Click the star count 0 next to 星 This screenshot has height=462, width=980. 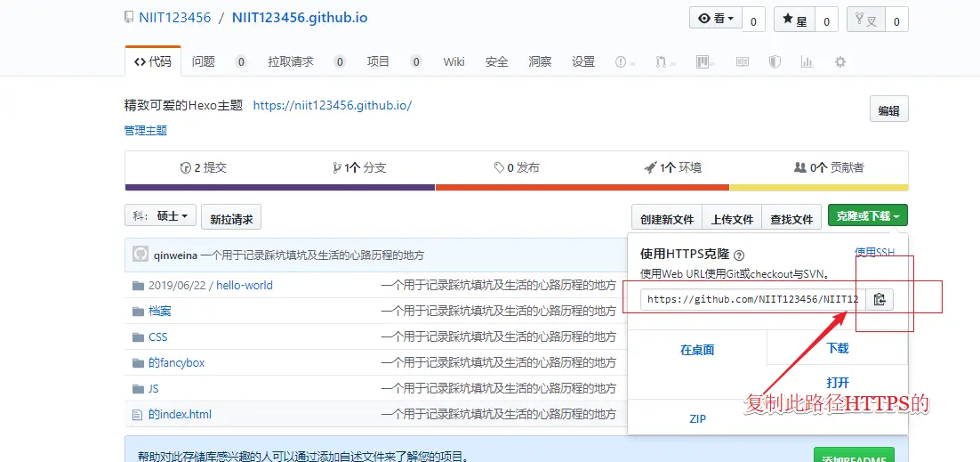[826, 20]
